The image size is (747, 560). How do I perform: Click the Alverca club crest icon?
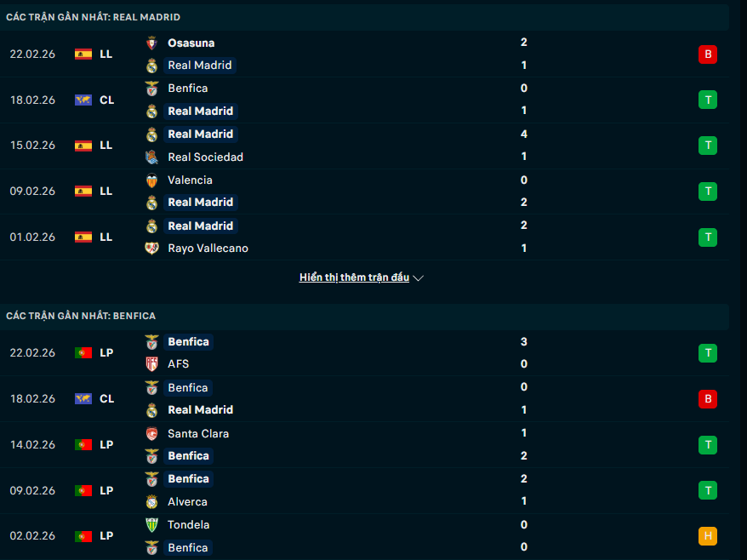151,502
